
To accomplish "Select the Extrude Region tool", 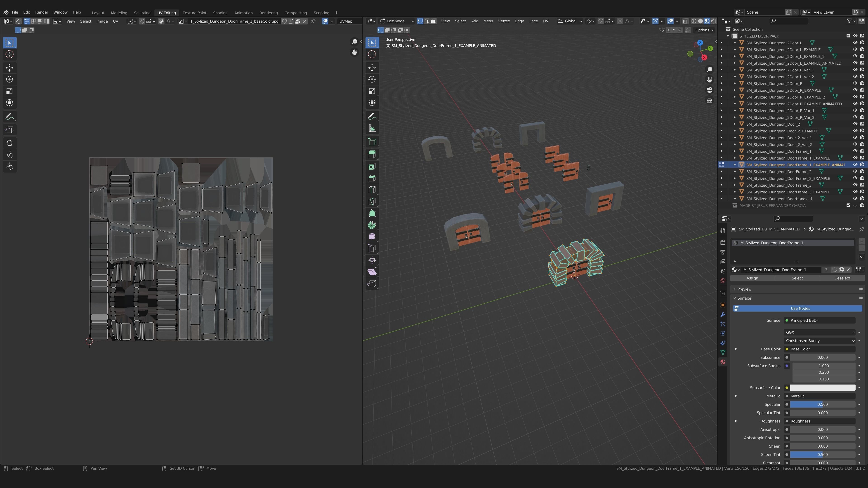I will point(372,155).
